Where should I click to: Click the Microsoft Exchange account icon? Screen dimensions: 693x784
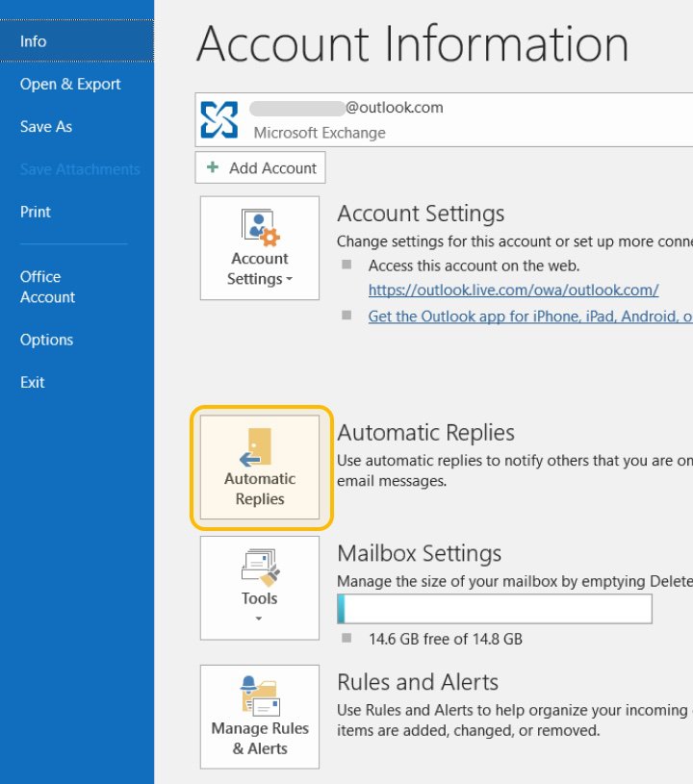pyautogui.click(x=219, y=119)
